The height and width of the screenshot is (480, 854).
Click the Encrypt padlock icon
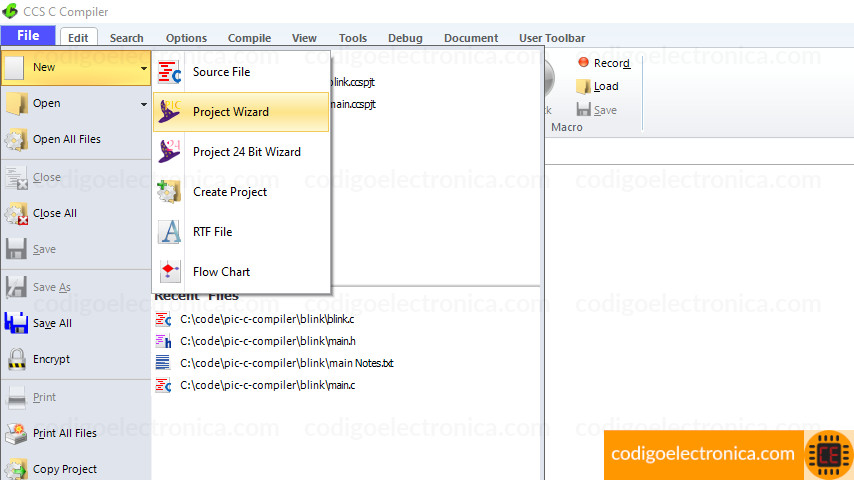[16, 359]
